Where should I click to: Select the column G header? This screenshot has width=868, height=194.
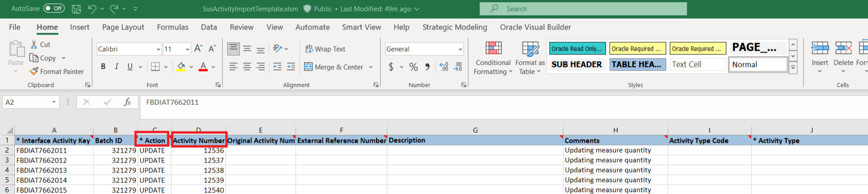tap(475, 130)
